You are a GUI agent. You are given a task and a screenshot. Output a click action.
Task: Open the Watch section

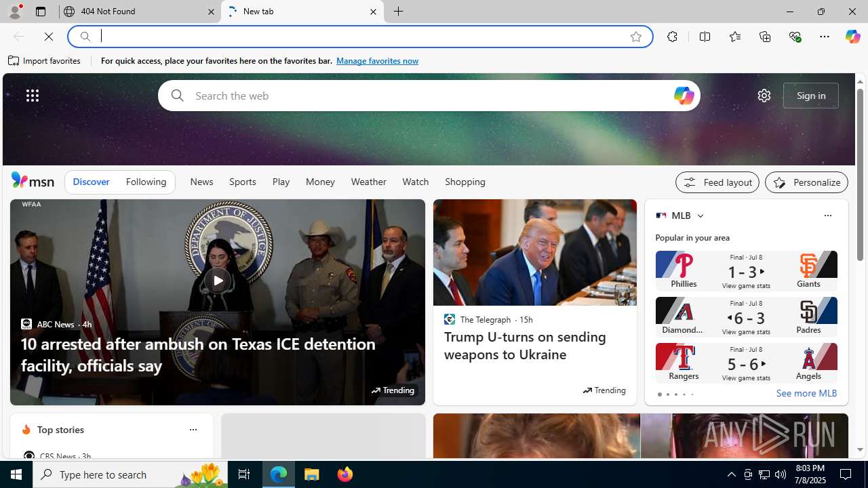tap(415, 182)
